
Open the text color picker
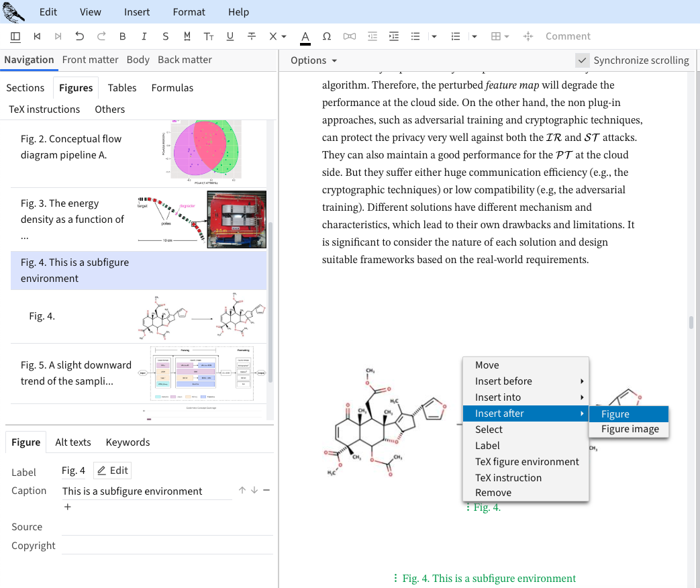tap(305, 36)
